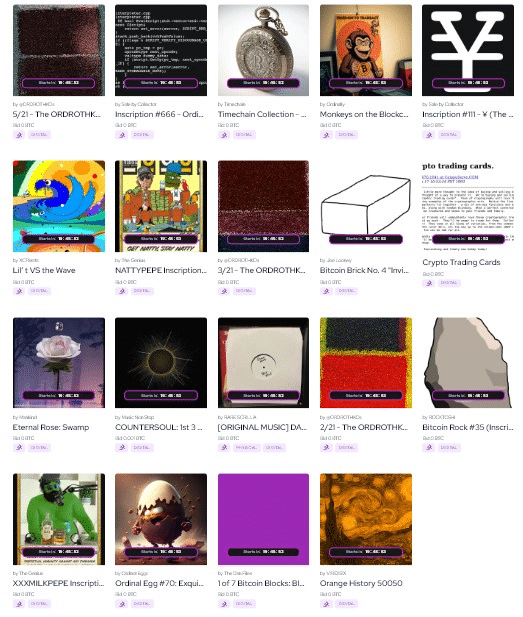Click the DIGITAL tag under Monkeys on the Blockchain

click(x=346, y=135)
